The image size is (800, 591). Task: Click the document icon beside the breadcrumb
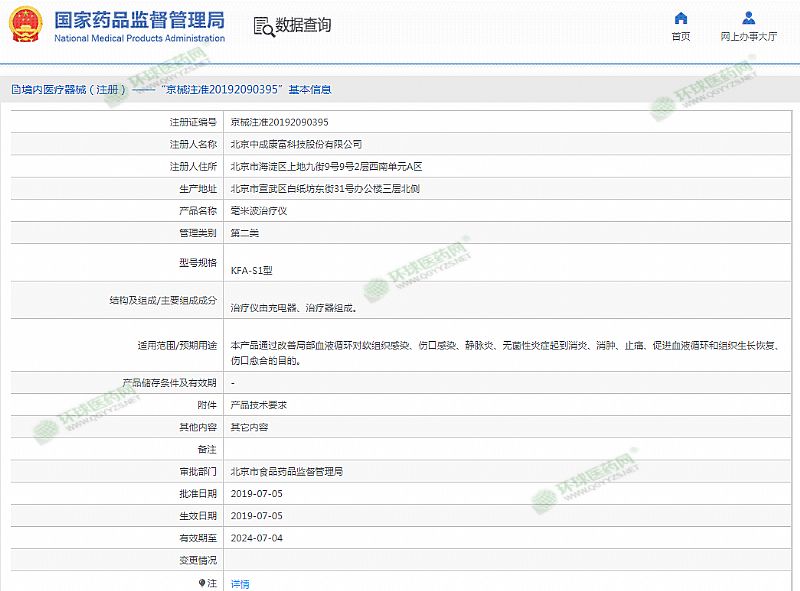tap(15, 89)
